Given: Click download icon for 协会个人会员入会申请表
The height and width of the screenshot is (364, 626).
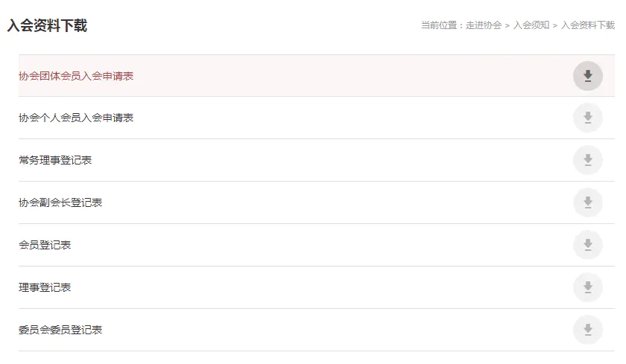Looking at the screenshot, I should point(588,118).
